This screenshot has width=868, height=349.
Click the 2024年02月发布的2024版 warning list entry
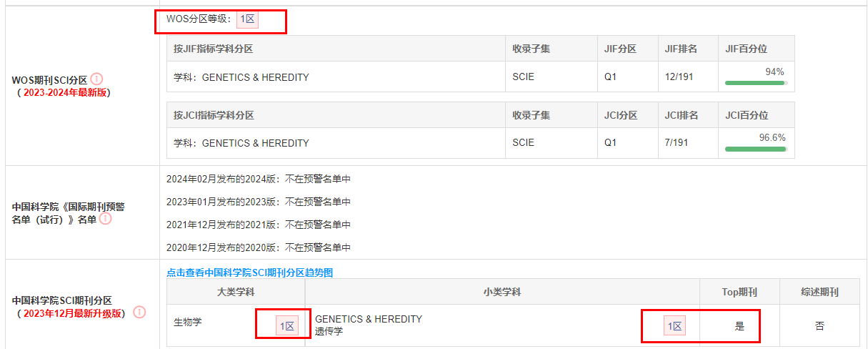tap(259, 179)
